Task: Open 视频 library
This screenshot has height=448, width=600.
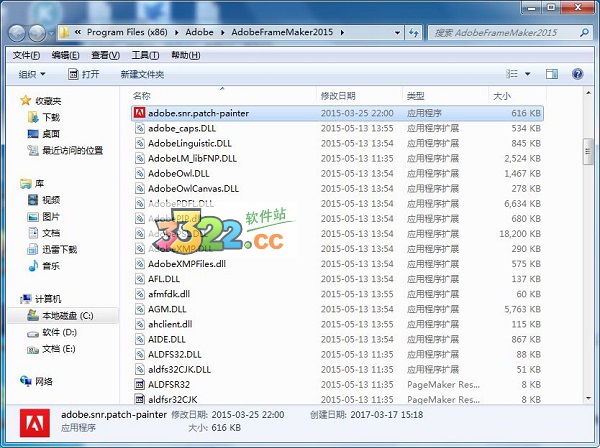Action: 44,200
